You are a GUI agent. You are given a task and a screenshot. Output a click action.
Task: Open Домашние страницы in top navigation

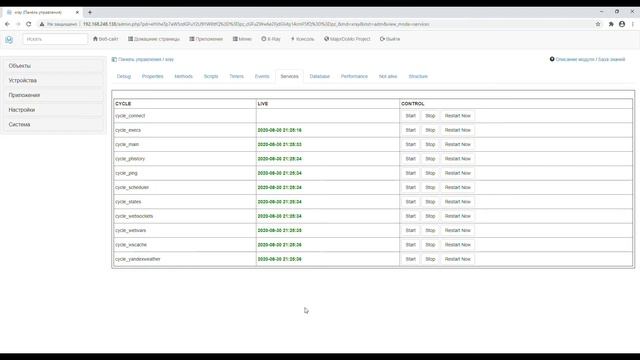(154, 39)
